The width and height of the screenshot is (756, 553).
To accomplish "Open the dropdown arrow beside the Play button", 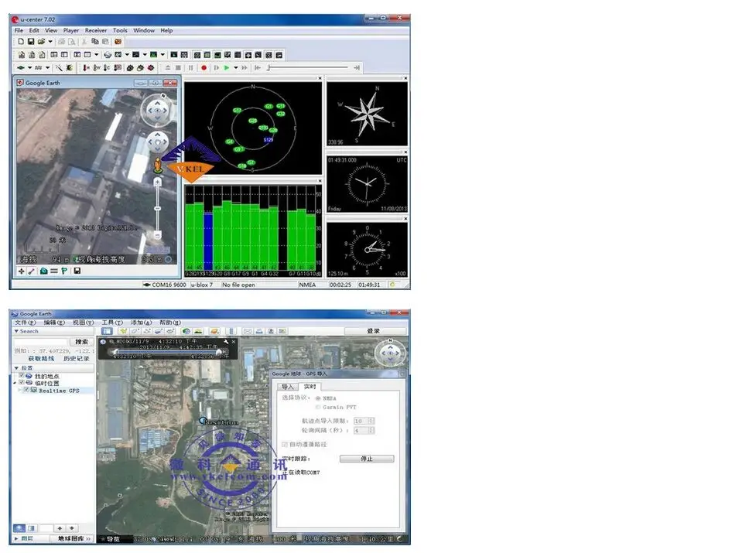I will click(x=235, y=68).
